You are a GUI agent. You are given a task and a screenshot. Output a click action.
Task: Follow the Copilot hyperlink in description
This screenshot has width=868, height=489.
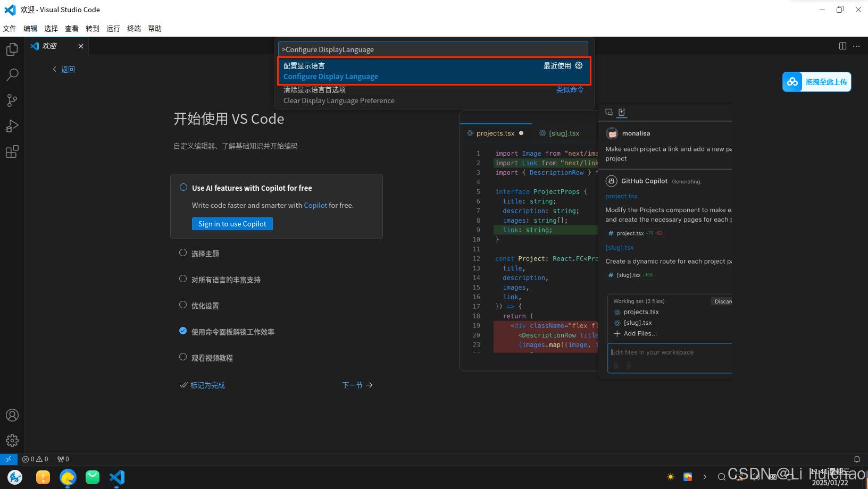315,205
